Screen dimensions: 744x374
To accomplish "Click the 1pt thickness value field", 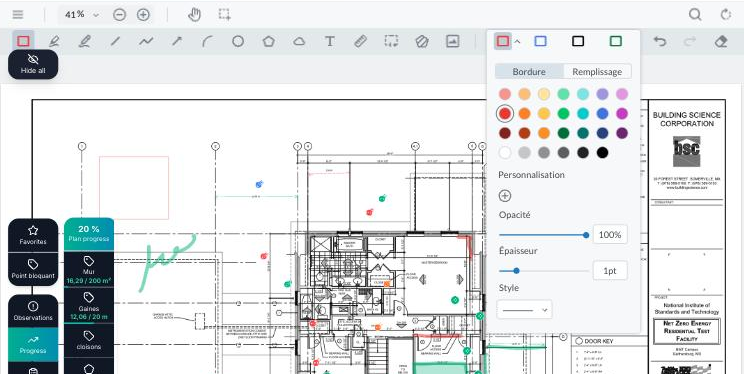I will [610, 271].
